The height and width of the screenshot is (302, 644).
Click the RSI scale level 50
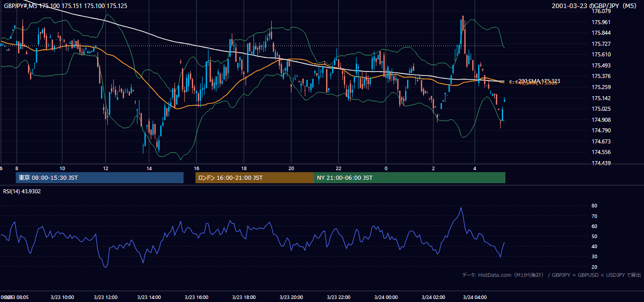(x=595, y=236)
